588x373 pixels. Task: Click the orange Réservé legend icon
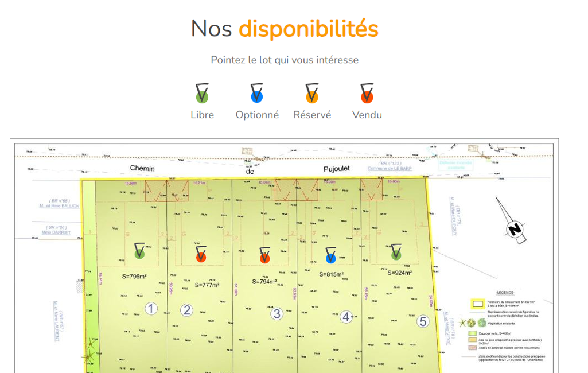coord(312,94)
